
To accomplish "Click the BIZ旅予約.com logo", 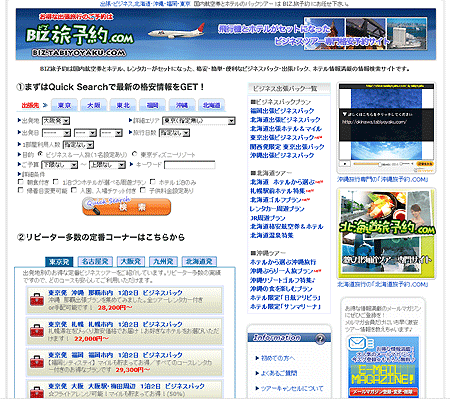I will (80, 35).
